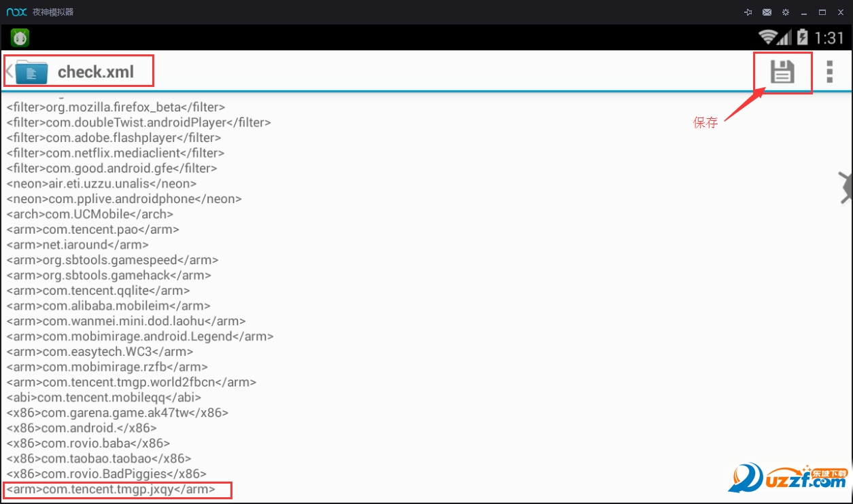
Task: Open the Nox settings gear icon
Action: (x=786, y=12)
